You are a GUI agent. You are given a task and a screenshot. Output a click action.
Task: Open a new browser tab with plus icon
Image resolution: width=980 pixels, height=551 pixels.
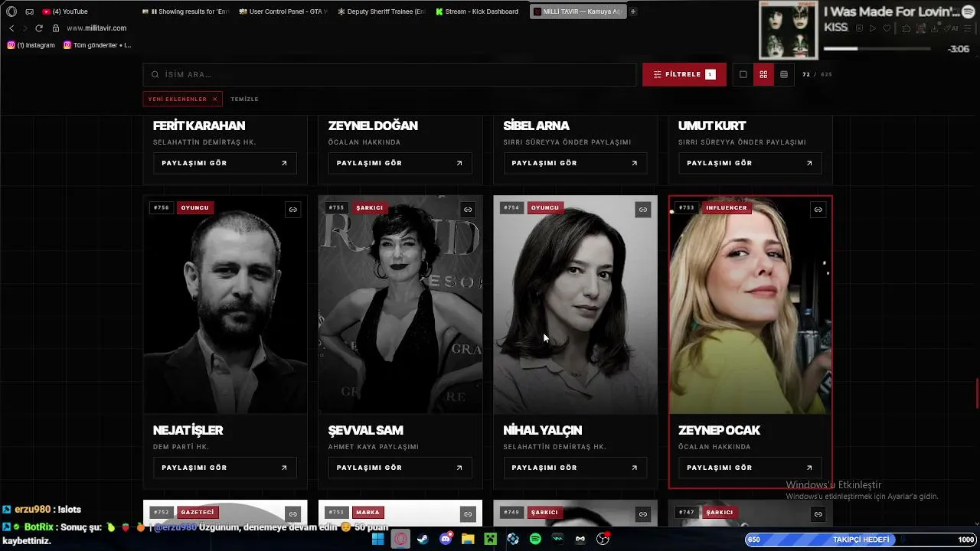tap(633, 11)
